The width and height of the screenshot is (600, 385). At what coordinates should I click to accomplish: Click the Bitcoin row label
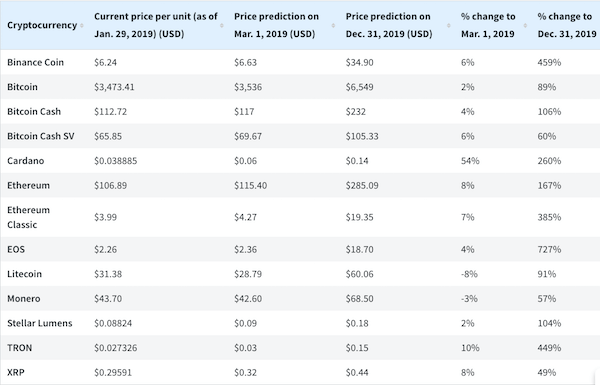pyautogui.click(x=22, y=87)
